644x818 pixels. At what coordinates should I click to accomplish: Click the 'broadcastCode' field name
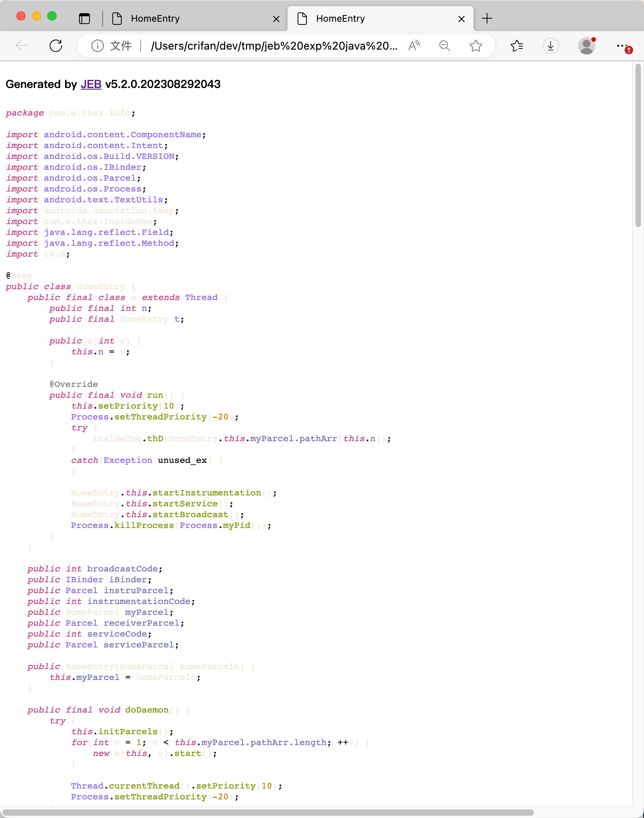[x=122, y=569]
